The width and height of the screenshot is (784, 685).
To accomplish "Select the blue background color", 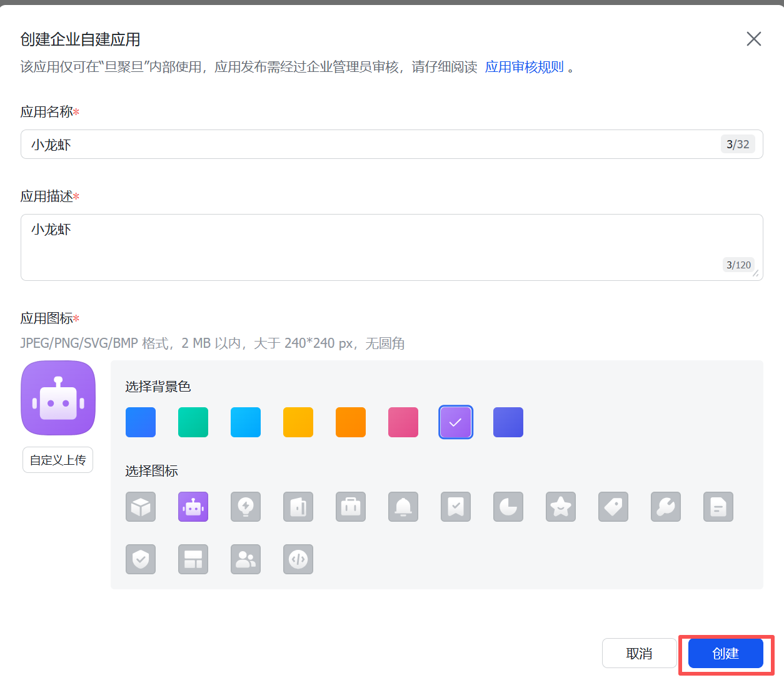I will [x=141, y=422].
